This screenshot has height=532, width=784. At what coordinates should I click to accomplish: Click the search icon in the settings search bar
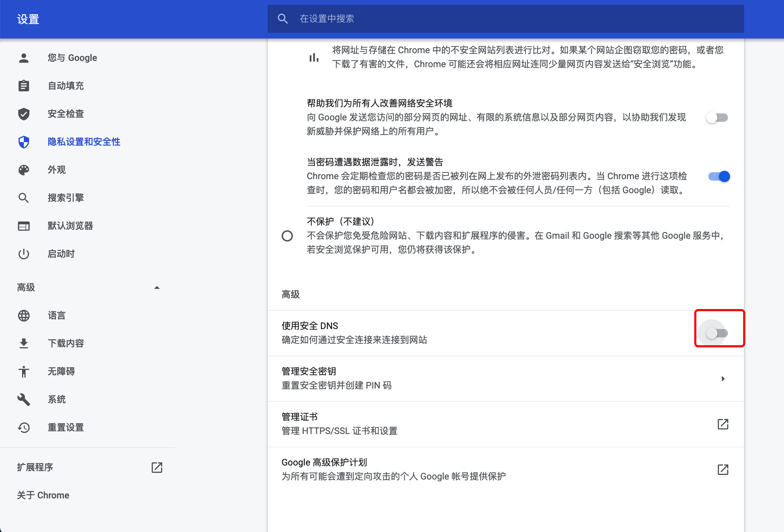pos(283,19)
